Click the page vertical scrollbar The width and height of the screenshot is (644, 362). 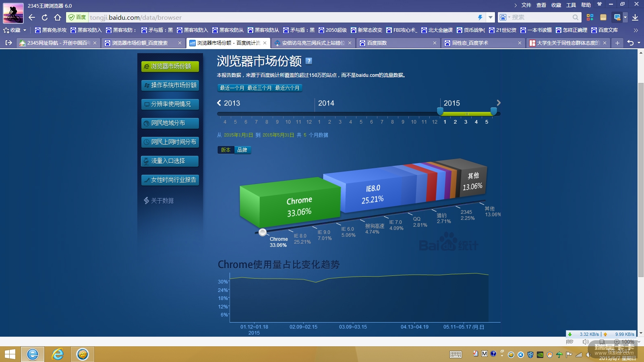point(641,179)
